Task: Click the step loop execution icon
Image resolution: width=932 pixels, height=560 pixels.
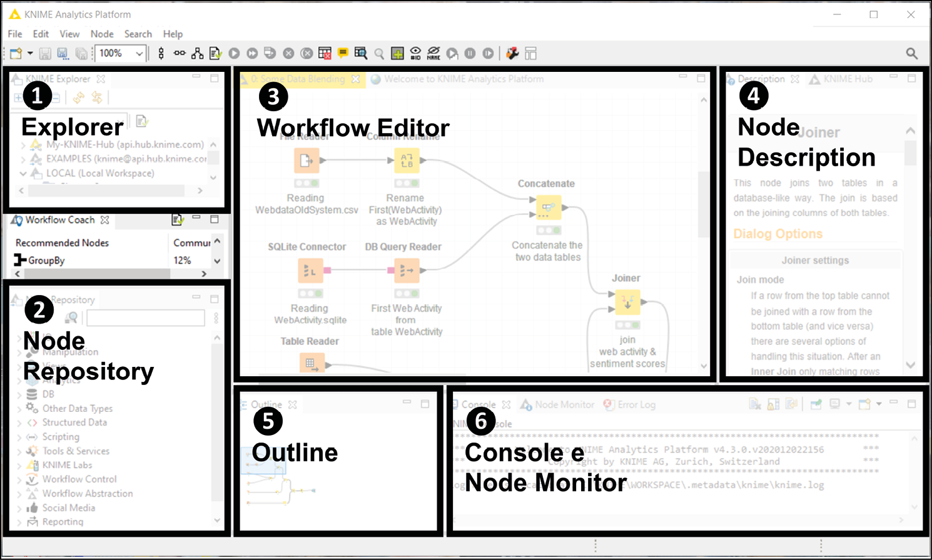Action: click(452, 54)
